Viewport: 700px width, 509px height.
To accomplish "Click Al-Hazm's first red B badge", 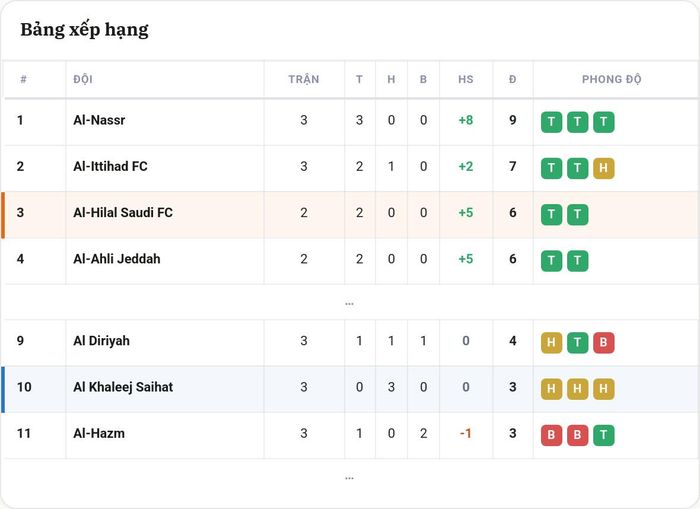I will point(551,435).
